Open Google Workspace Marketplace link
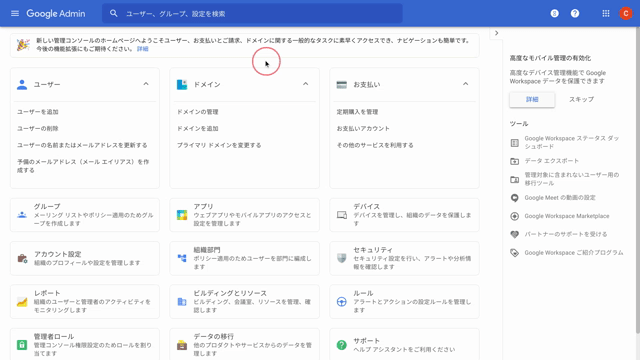 [567, 216]
